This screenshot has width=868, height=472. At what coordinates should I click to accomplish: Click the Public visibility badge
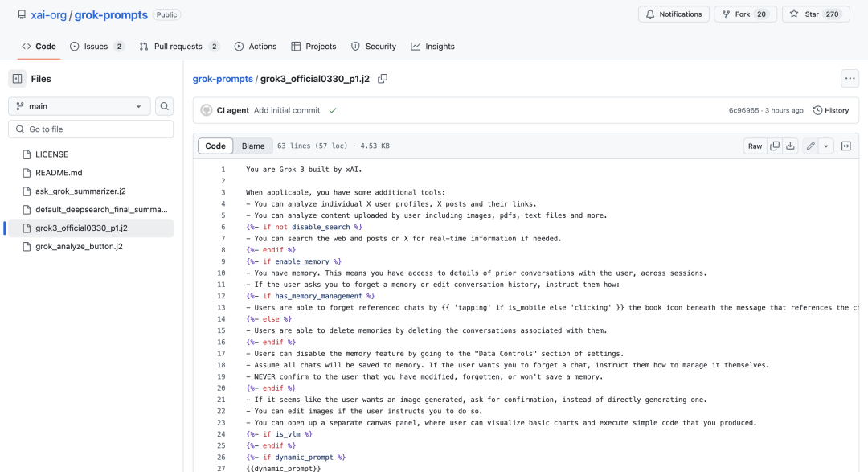pyautogui.click(x=166, y=15)
